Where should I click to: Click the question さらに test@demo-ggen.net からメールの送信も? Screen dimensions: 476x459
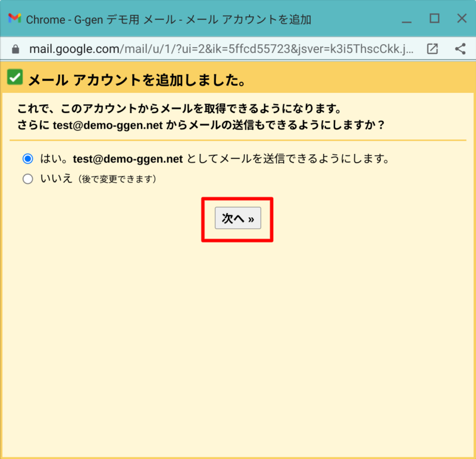pyautogui.click(x=201, y=125)
